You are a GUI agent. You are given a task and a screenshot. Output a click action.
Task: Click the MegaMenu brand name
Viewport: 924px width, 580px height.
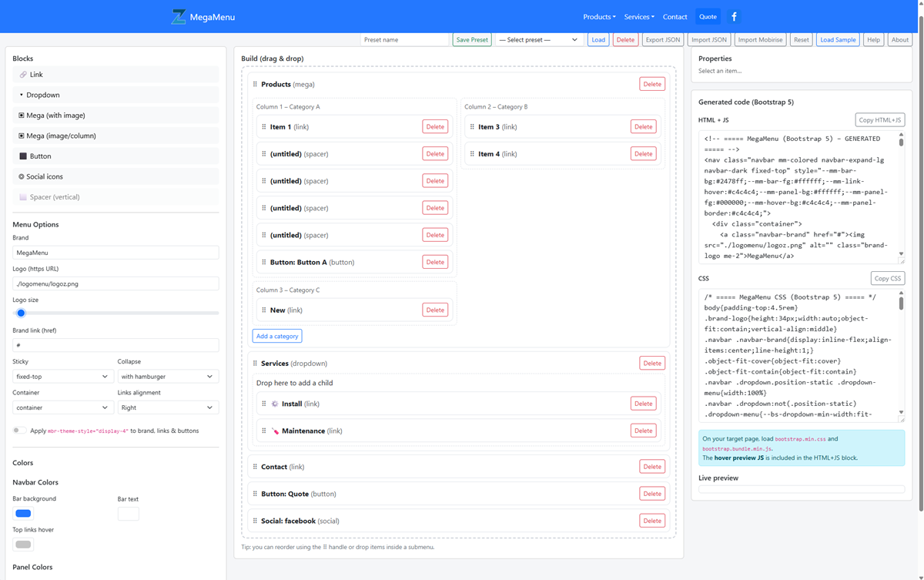click(212, 17)
